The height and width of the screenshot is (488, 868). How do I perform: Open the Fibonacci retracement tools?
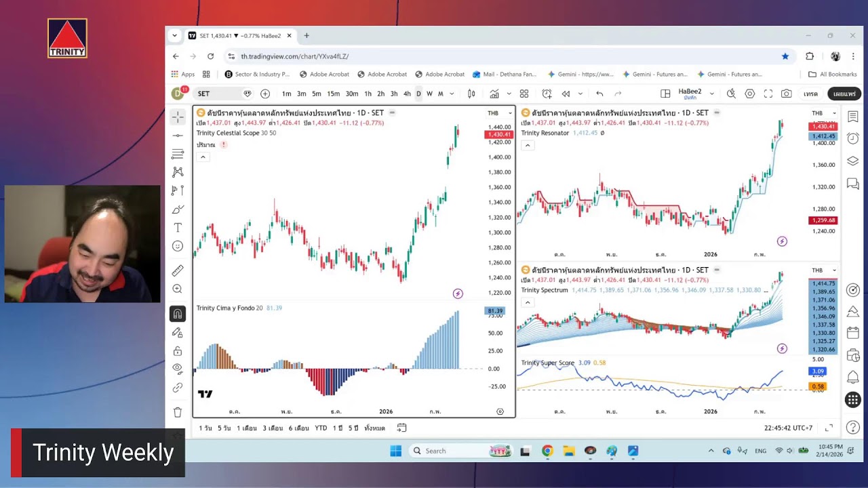[178, 154]
